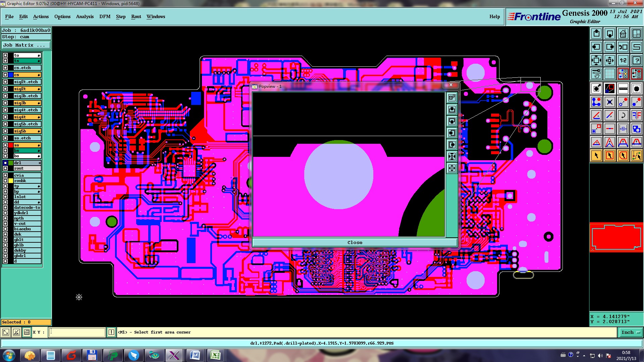The height and width of the screenshot is (362, 644).
Task: Choose the polygon area select tool
Action: [x=623, y=156]
